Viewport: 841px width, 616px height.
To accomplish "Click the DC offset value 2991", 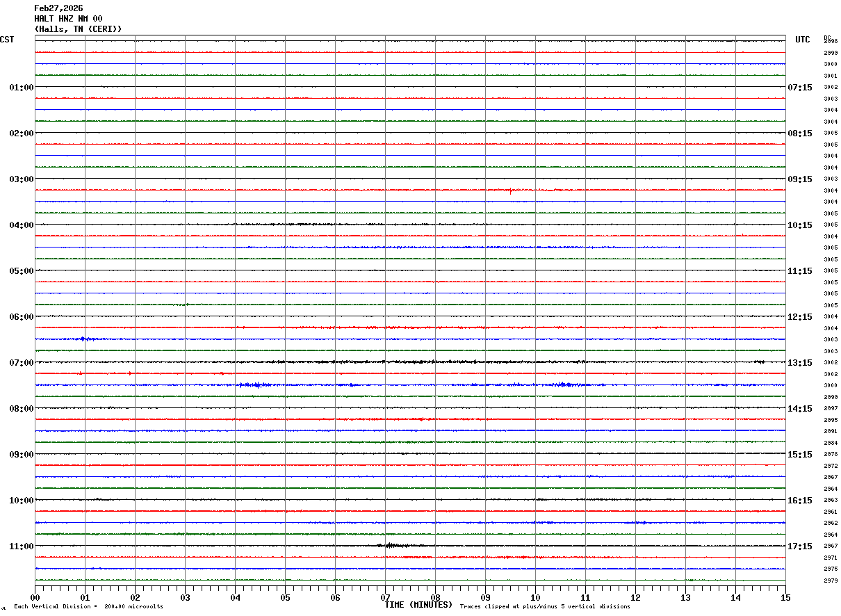I will point(831,431).
